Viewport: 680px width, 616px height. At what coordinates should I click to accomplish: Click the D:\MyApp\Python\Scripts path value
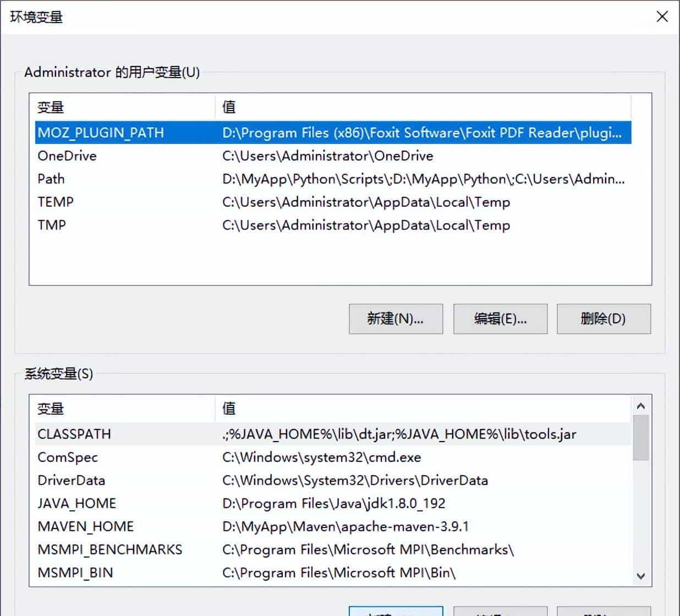pos(424,179)
